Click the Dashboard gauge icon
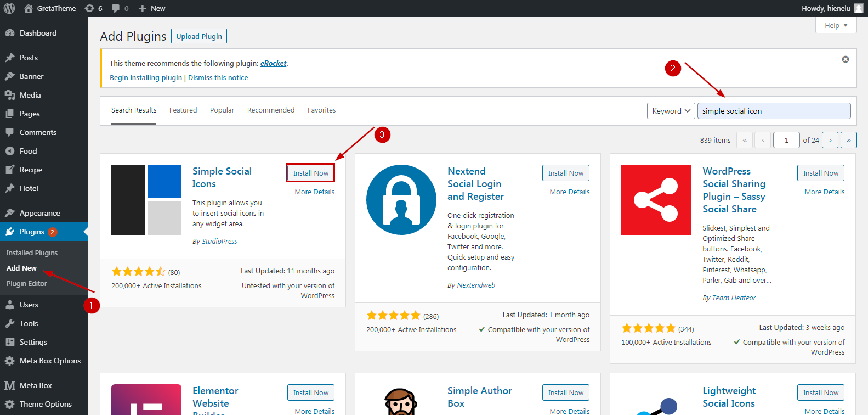The height and width of the screenshot is (415, 868). click(10, 33)
